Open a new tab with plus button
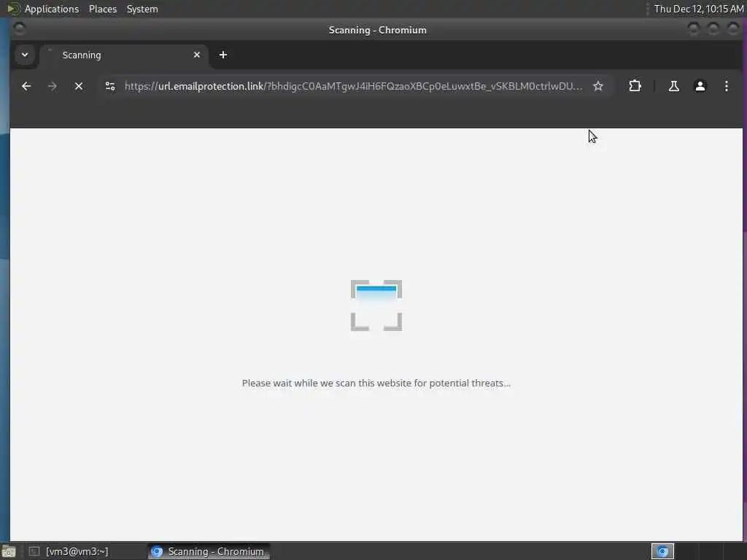This screenshot has height=560, width=747. 223,55
